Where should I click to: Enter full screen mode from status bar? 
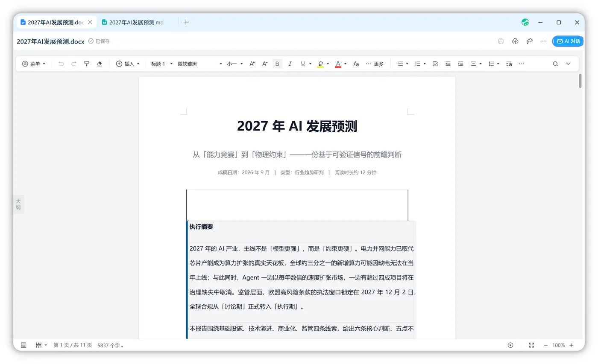pos(531,345)
